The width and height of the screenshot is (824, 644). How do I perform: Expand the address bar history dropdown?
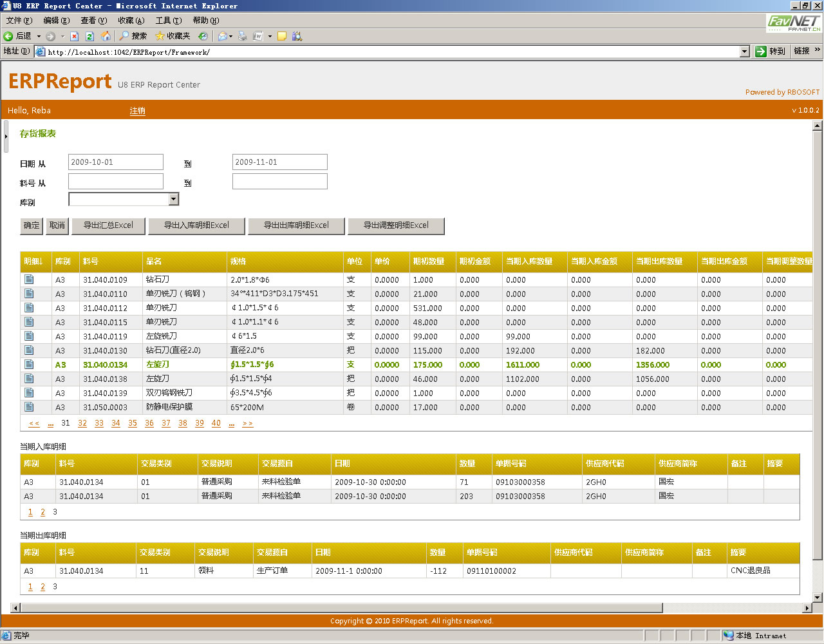click(745, 52)
